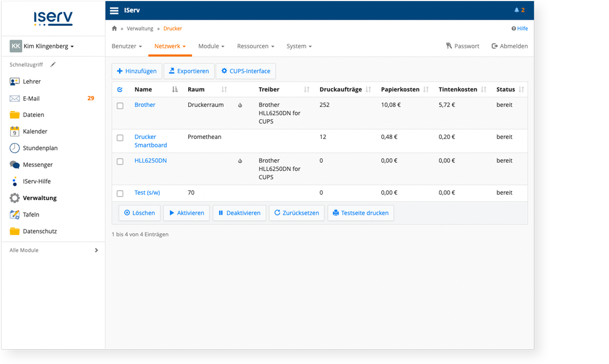
Task: Click the Hinzufügen button
Action: click(x=137, y=71)
